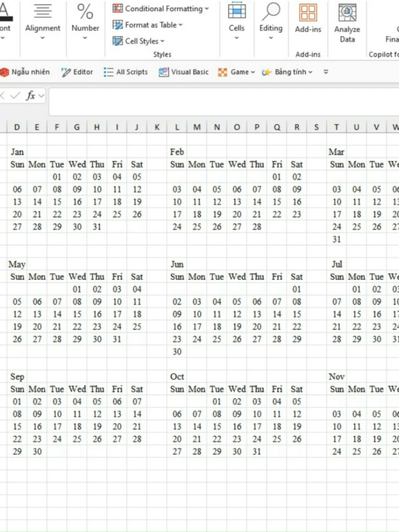399x532 pixels.
Task: Click inside the formula bar field
Action: (224, 102)
